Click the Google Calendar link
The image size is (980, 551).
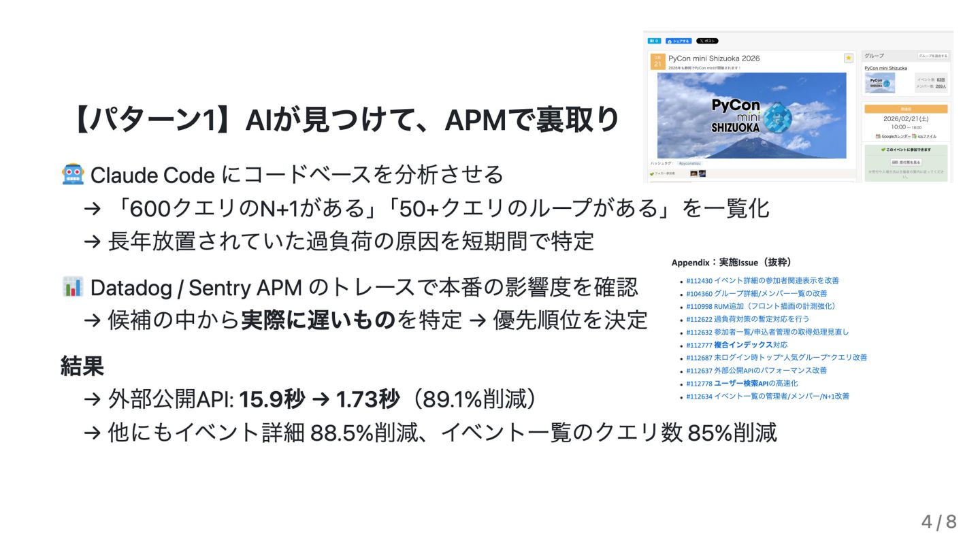(896, 136)
